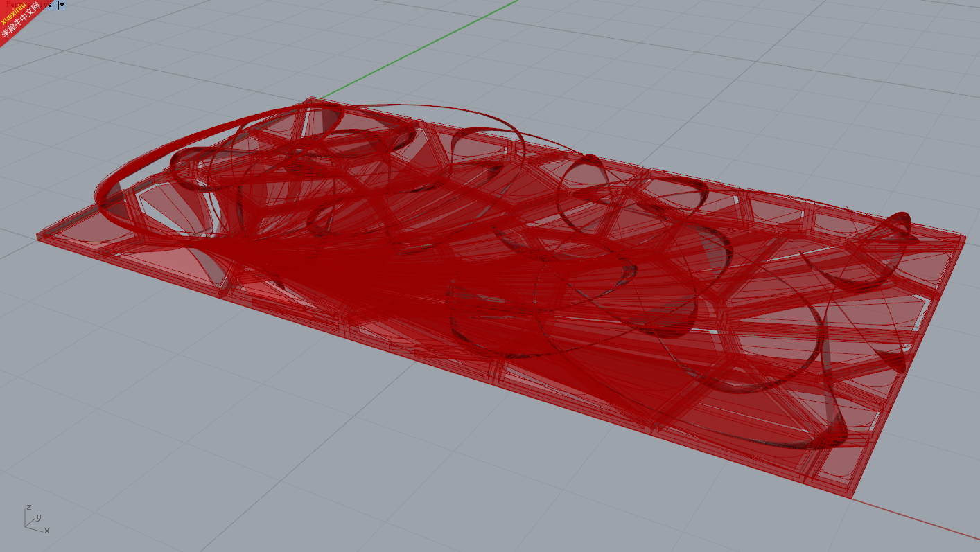Open the Perspective viewport dropdown arrow
Image resolution: width=980 pixels, height=552 pixels.
point(62,5)
